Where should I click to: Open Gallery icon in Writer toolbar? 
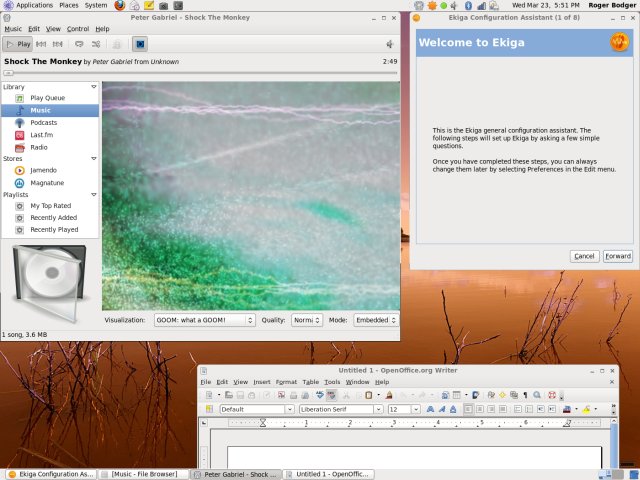point(514,395)
